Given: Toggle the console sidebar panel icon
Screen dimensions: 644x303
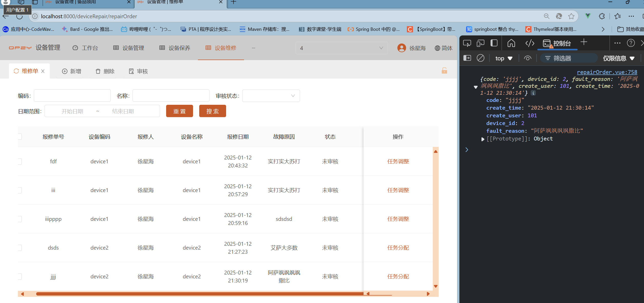Looking at the screenshot, I should (x=467, y=58).
